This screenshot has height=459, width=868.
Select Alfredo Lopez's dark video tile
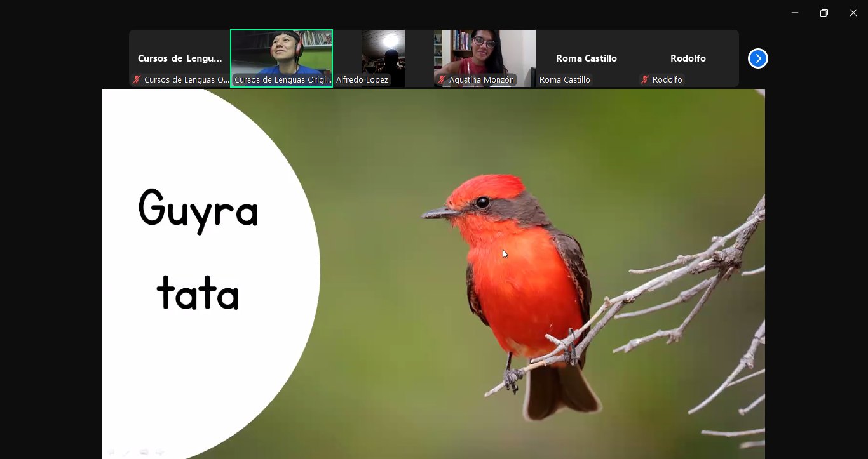[383, 54]
